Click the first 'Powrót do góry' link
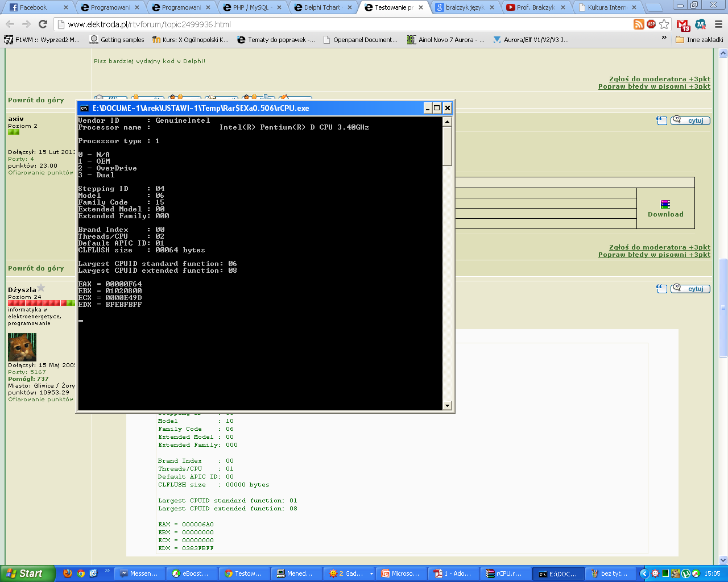Screen dimensions: 728x582 (x=36, y=100)
